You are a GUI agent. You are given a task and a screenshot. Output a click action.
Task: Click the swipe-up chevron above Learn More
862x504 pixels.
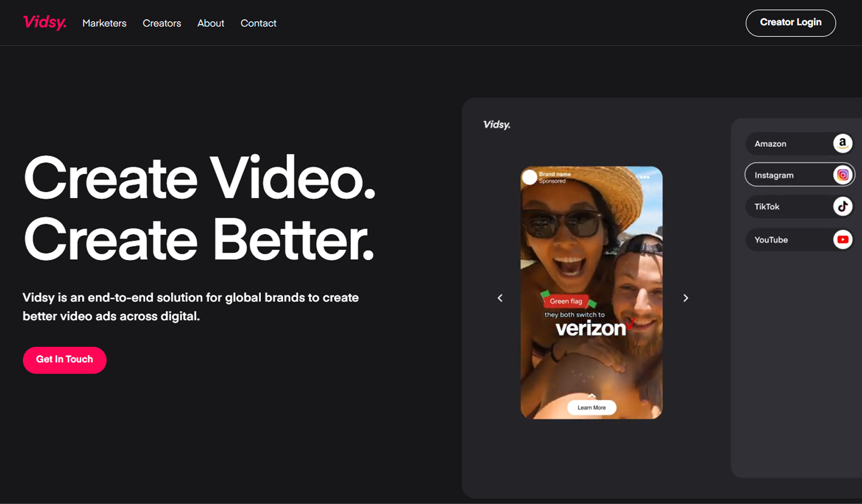click(x=592, y=396)
